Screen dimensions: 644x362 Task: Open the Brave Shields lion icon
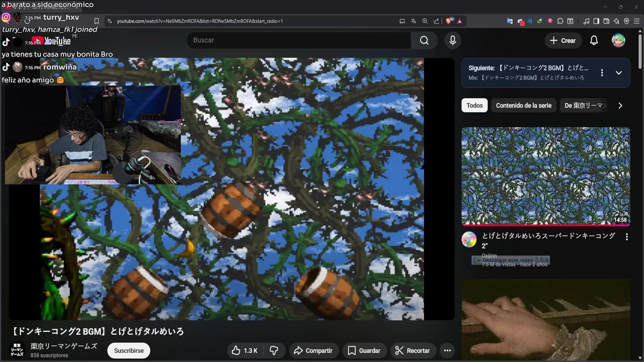[x=449, y=21]
